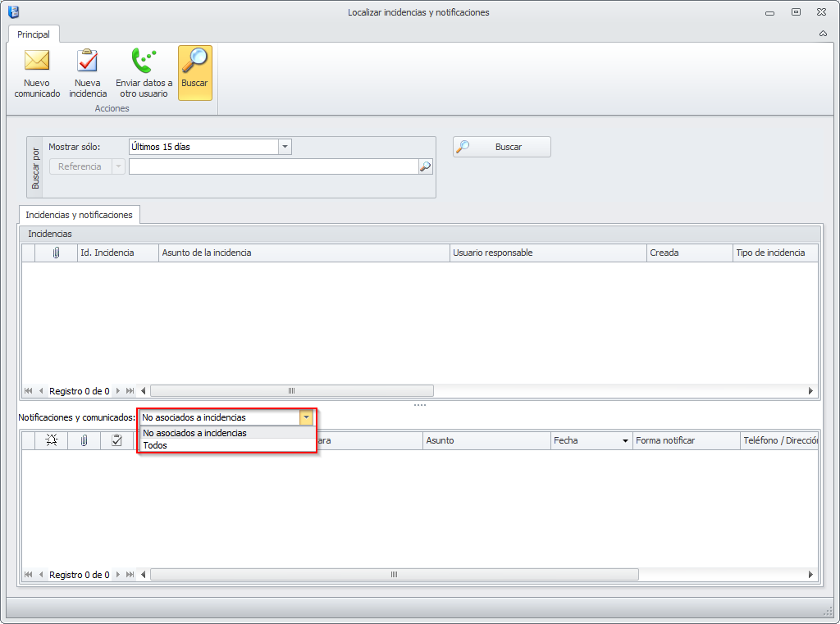Sort by Teléfono / Dirección column

[x=779, y=440]
